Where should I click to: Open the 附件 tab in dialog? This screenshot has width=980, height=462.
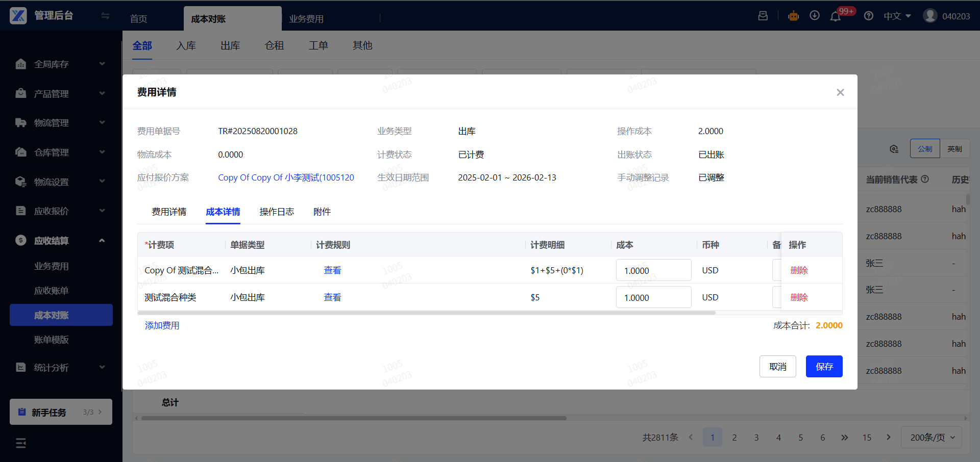pyautogui.click(x=322, y=212)
